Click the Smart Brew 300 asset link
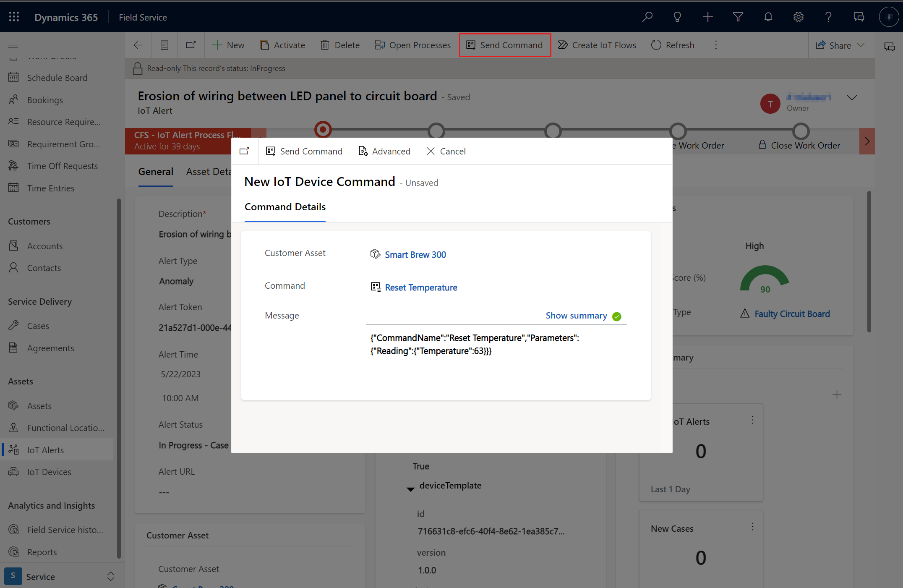 click(415, 254)
